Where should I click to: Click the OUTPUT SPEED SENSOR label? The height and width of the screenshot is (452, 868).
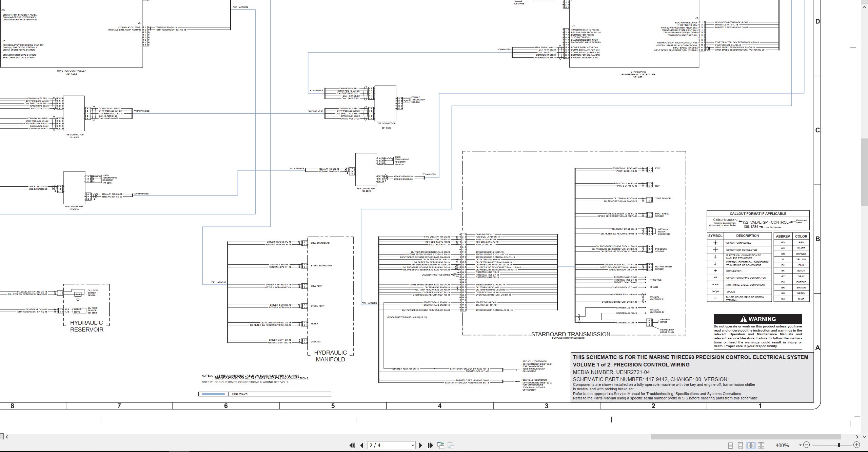[663, 268]
